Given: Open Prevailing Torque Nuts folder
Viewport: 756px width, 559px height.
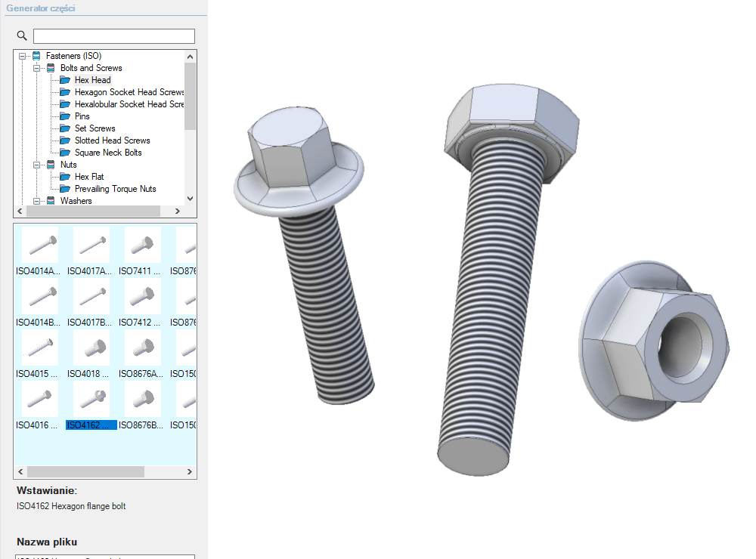Looking at the screenshot, I should tap(115, 189).
